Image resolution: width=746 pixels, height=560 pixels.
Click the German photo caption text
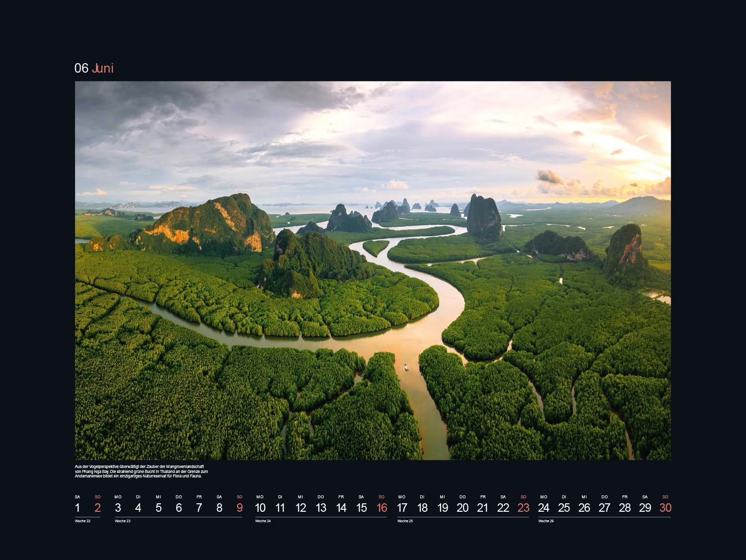coord(141,471)
